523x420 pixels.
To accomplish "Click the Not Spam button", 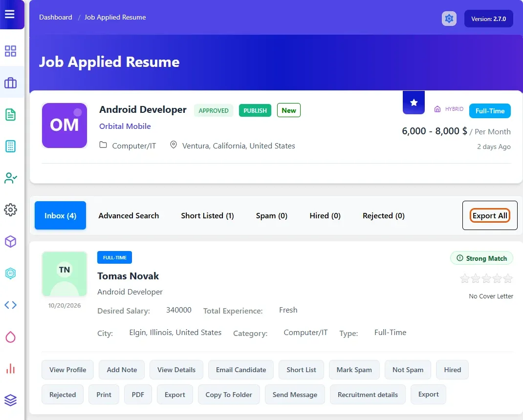I will tap(408, 370).
